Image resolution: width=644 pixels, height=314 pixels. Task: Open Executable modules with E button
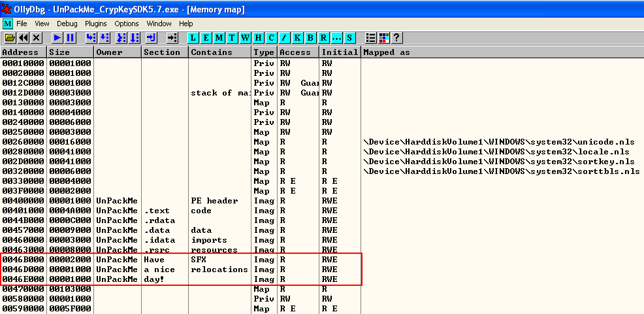(x=206, y=38)
